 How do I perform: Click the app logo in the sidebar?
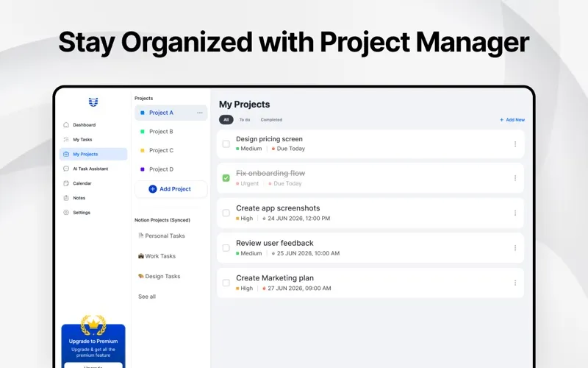pyautogui.click(x=93, y=102)
